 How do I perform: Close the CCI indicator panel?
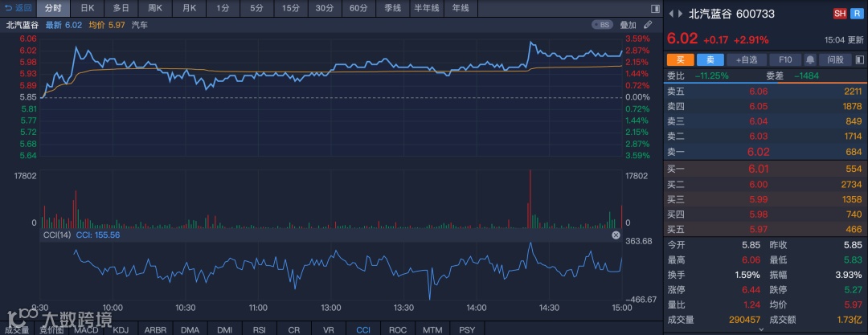click(615, 235)
